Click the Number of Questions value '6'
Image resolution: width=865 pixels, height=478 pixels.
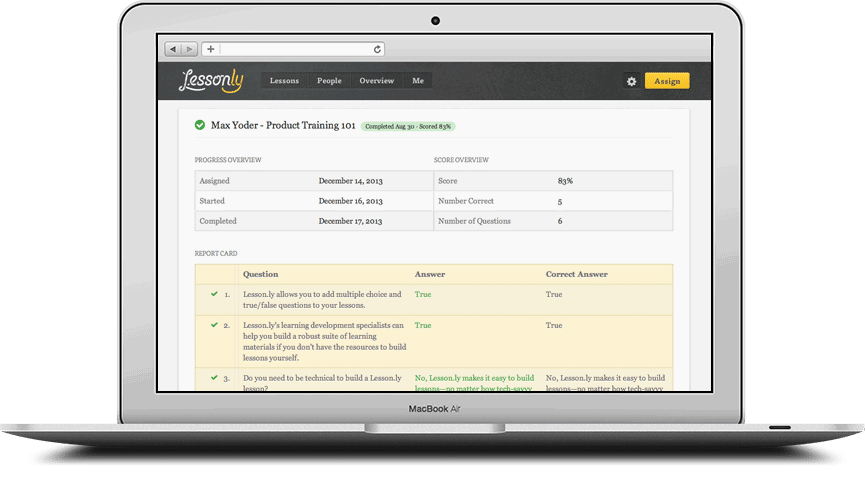560,221
